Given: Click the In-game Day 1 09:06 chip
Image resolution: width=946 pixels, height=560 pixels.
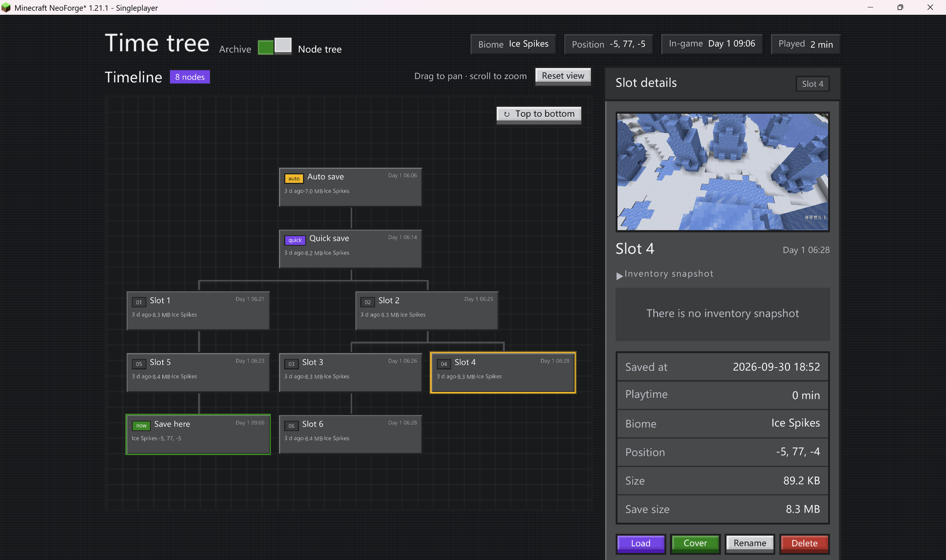Looking at the screenshot, I should (x=712, y=44).
